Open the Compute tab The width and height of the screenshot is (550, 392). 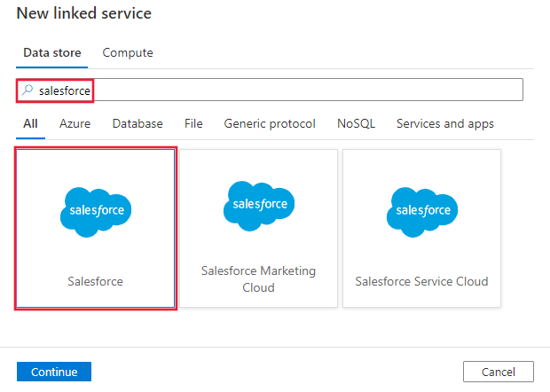tap(128, 53)
